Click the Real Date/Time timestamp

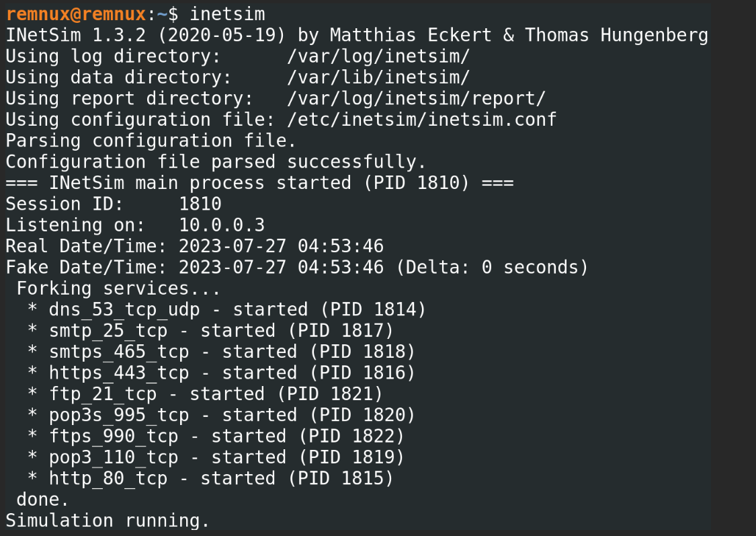(281, 246)
